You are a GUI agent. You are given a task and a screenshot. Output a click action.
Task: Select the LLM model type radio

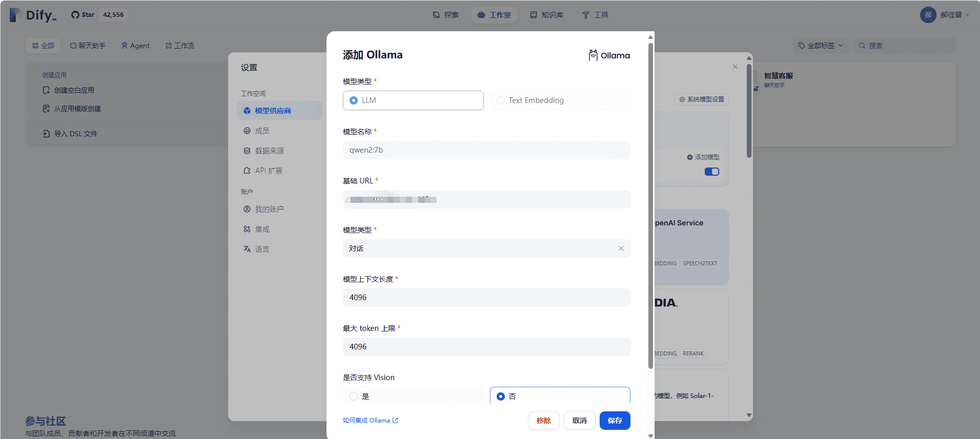(413, 100)
